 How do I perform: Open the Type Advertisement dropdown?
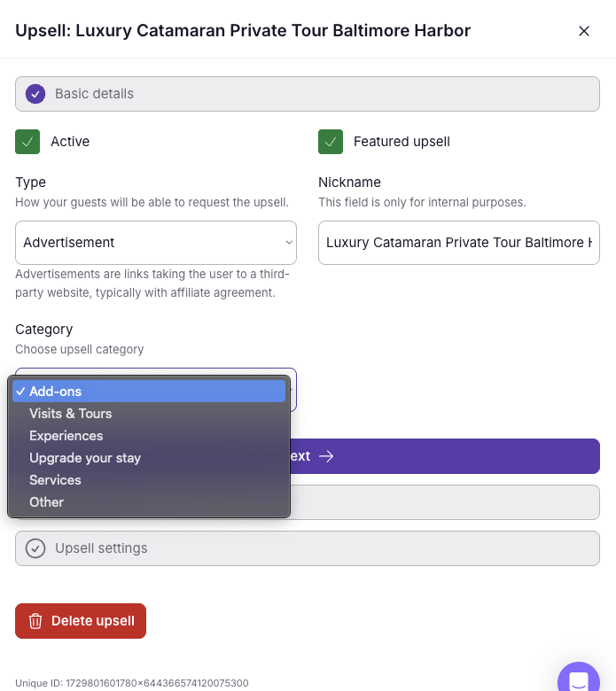(156, 243)
